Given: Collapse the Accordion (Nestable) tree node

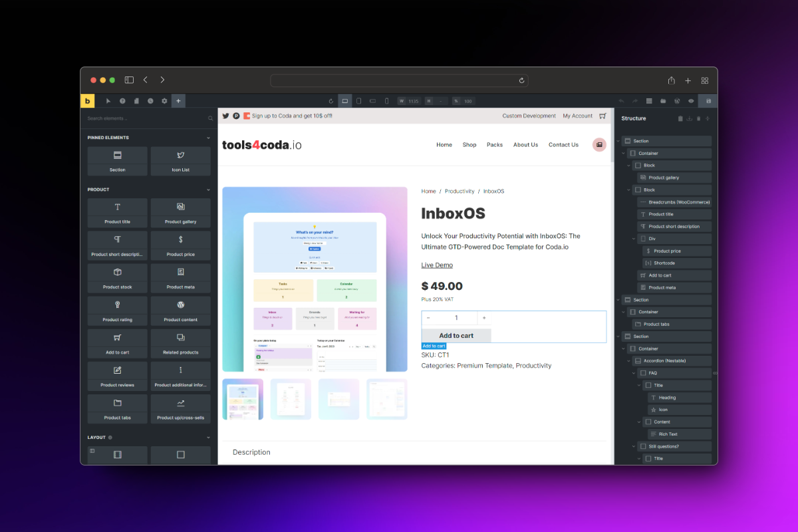Looking at the screenshot, I should coord(628,361).
